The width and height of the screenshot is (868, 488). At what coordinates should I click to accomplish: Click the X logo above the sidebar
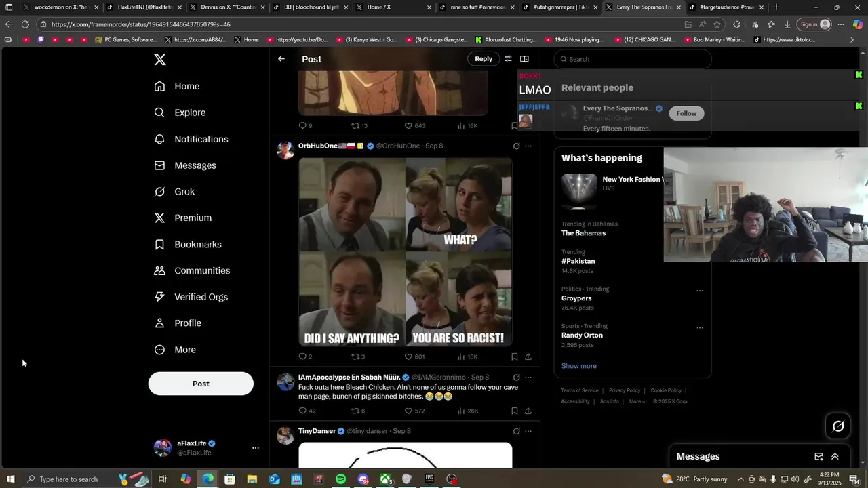tap(160, 60)
